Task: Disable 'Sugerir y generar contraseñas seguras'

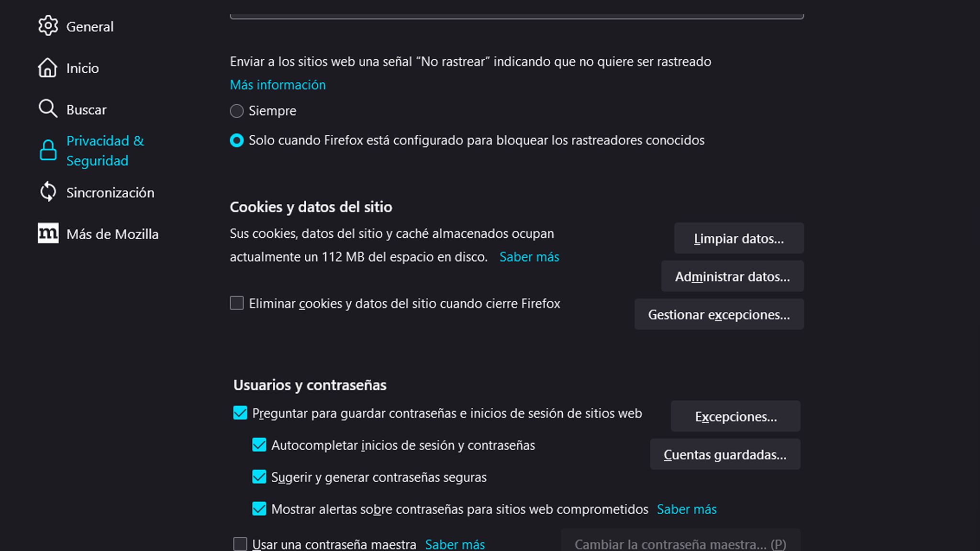Action: pyautogui.click(x=259, y=477)
